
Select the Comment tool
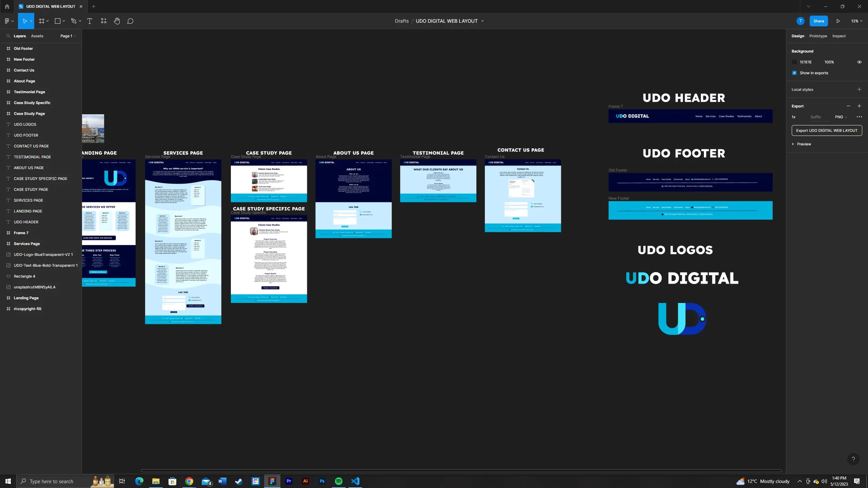(x=130, y=21)
